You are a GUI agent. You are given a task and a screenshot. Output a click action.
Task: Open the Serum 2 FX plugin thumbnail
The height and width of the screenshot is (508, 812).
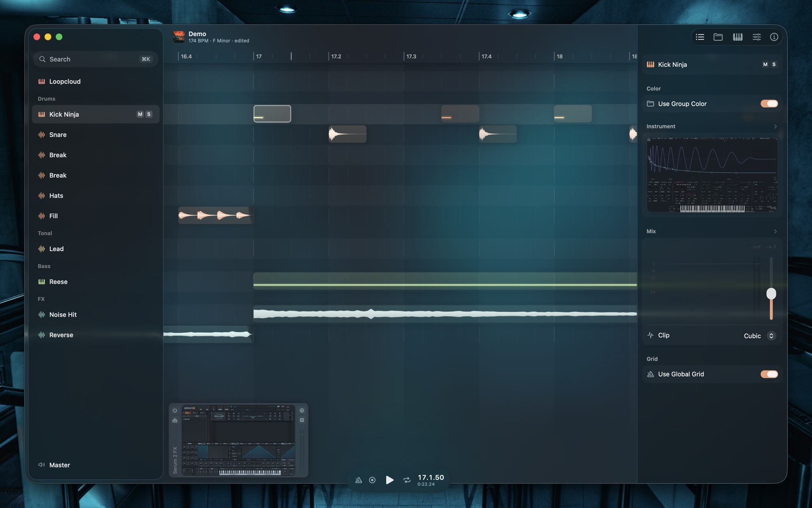[x=238, y=440]
